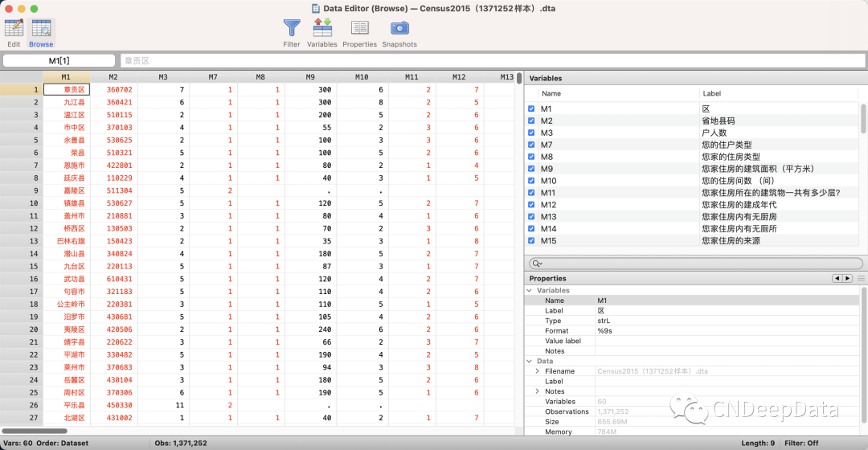Click the Variables panel vertical scrollbar
The height and width of the screenshot is (450, 868).
click(863, 118)
